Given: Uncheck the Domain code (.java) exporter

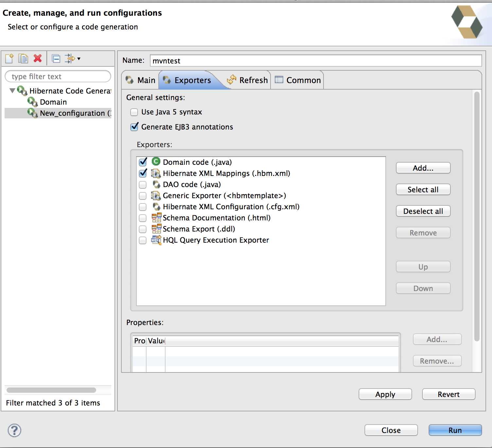Looking at the screenshot, I should click(143, 162).
